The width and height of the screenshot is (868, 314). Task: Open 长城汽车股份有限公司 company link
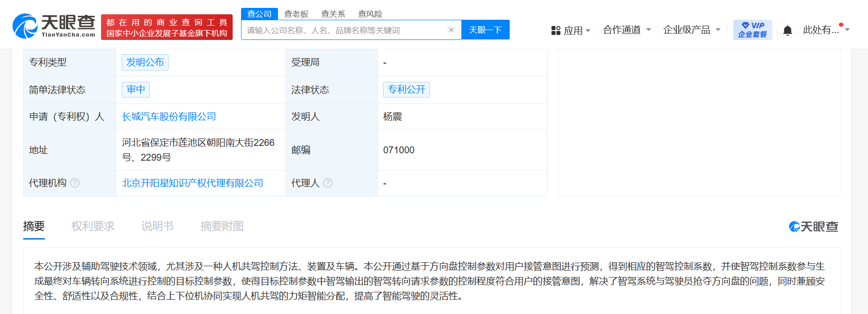pos(169,117)
